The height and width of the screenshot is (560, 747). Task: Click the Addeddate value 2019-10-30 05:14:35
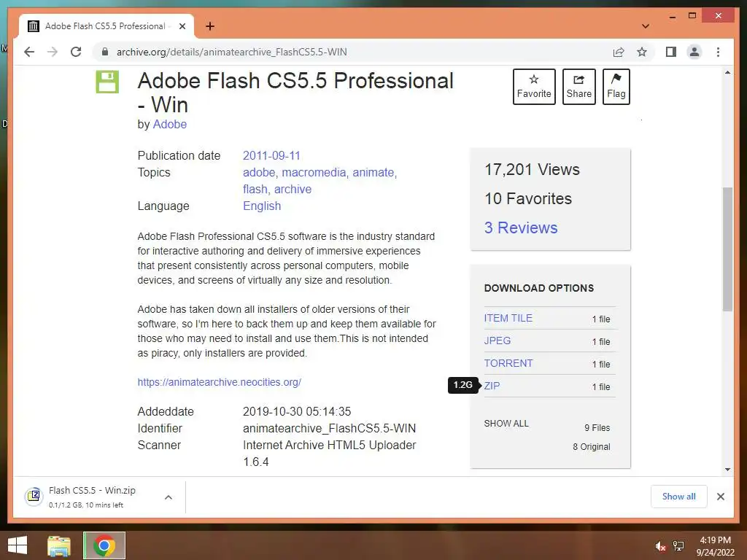(297, 411)
